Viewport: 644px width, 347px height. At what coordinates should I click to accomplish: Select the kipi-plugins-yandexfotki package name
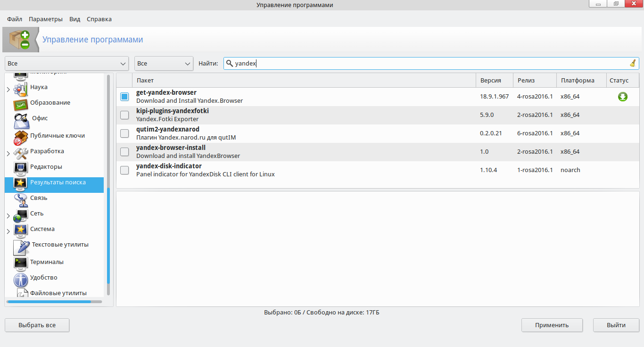point(173,111)
